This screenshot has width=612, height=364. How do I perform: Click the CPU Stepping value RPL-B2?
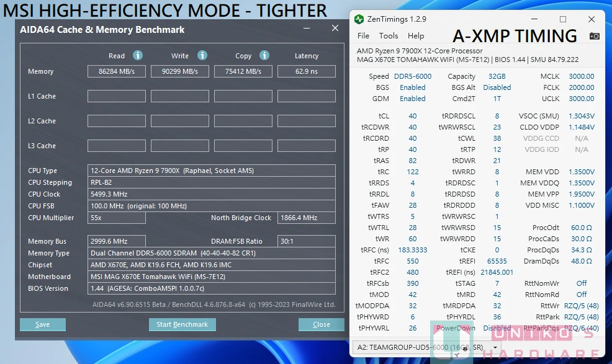point(212,182)
